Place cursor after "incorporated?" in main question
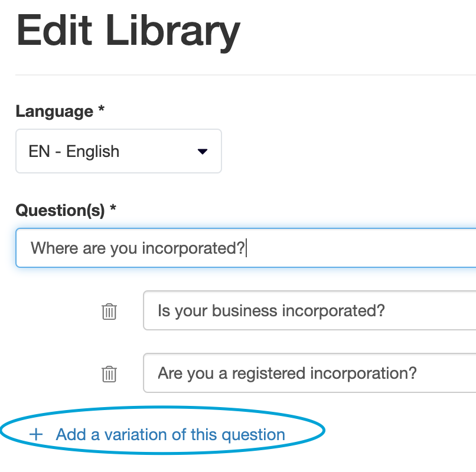The height and width of the screenshot is (472, 476). 245,248
